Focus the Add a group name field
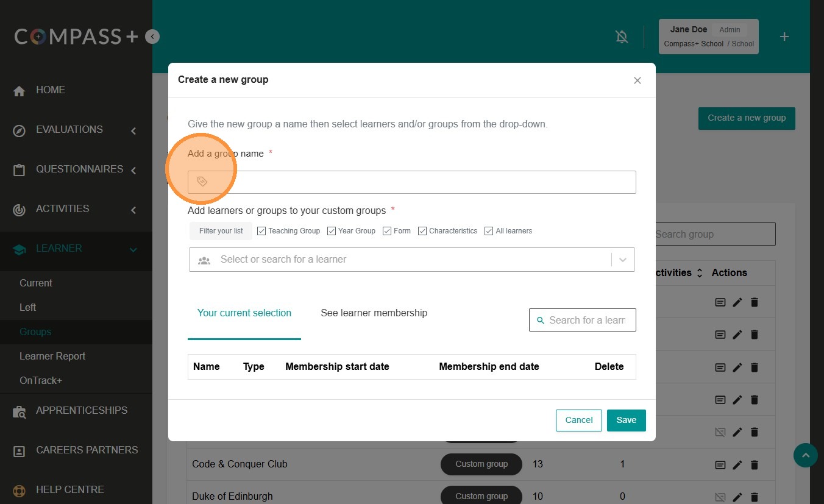The width and height of the screenshot is (824, 504). 412,182
